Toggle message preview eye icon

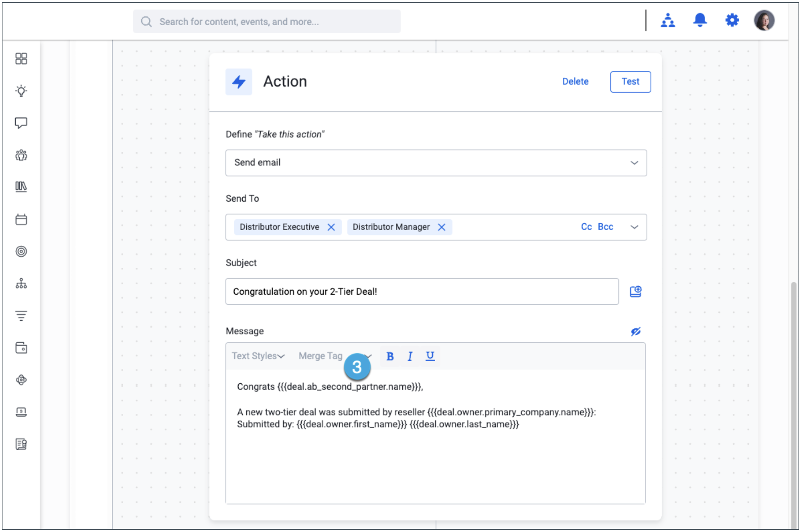636,332
